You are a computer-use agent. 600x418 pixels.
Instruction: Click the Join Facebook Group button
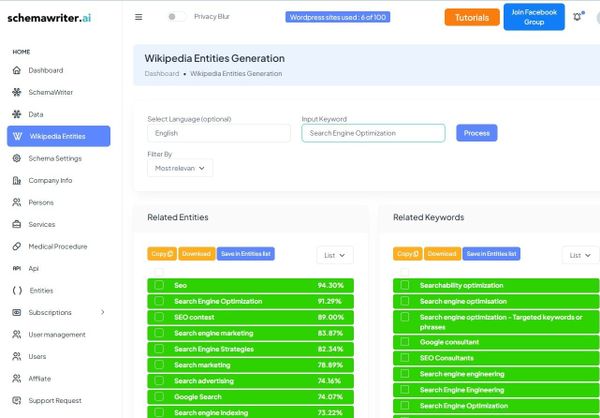pyautogui.click(x=534, y=17)
